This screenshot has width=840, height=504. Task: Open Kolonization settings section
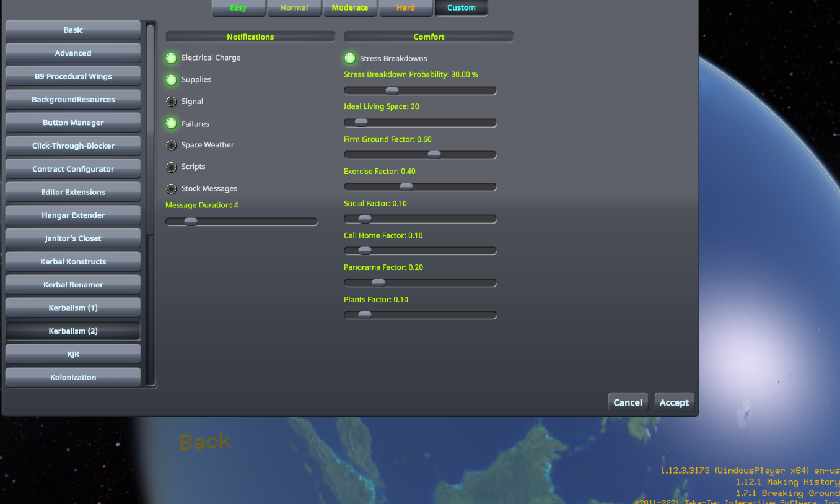tap(73, 378)
